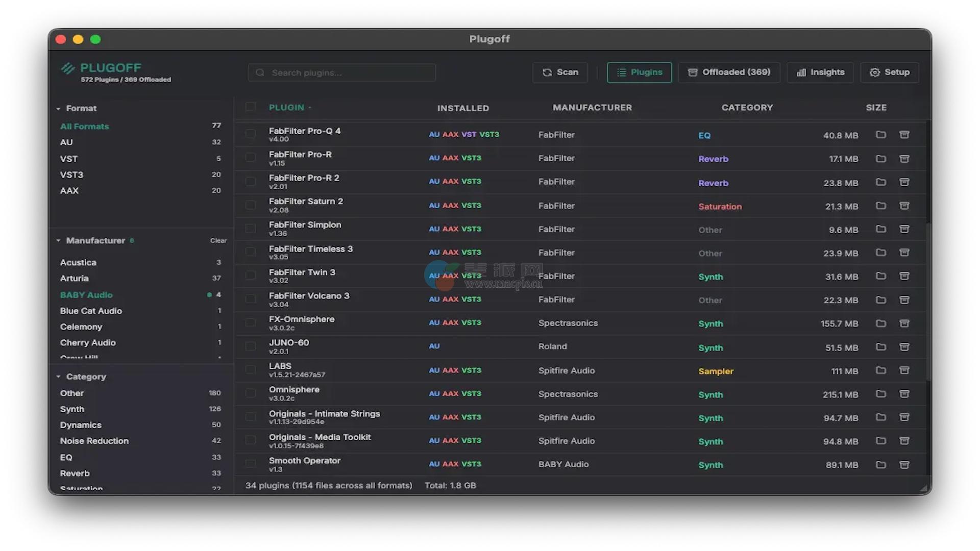Tick the checkbox for FabFilter Saturn 2
This screenshot has height=551, width=980.
(x=250, y=205)
